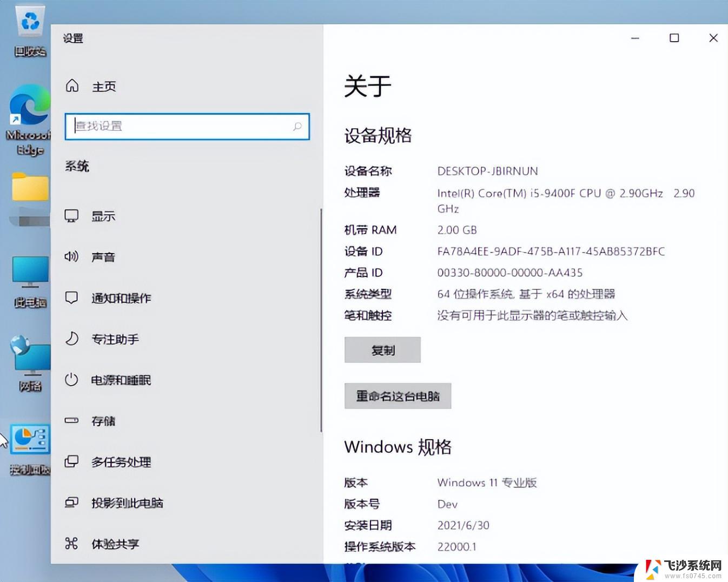
Task: Click the 设置 window title
Action: (73, 38)
